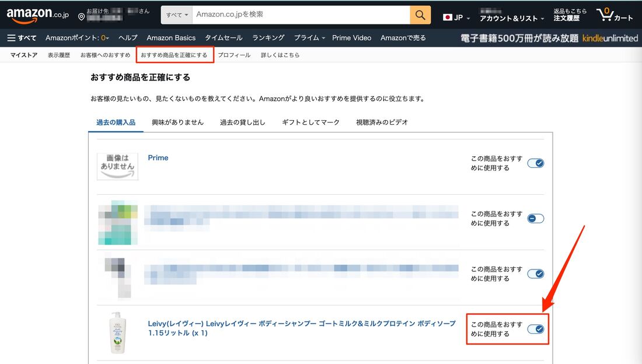The width and height of the screenshot is (642, 364).
Task: Open 返品もこちら 注文履歴
Action: pos(570,15)
